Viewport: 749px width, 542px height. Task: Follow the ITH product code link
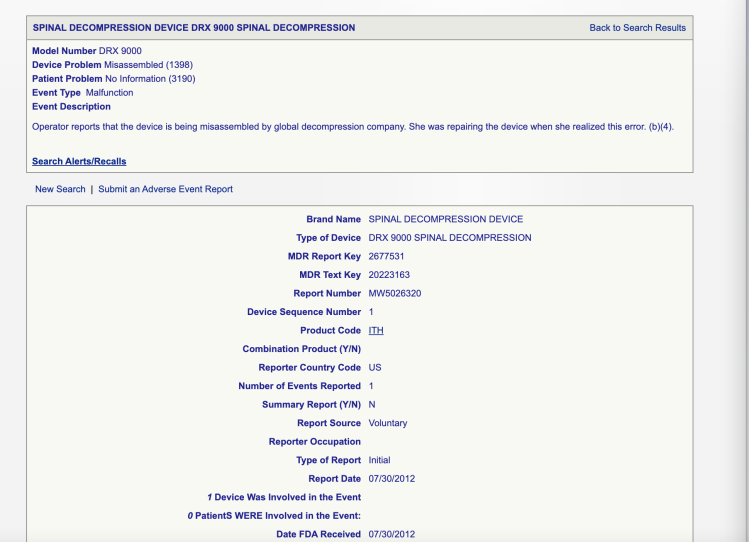click(x=376, y=330)
